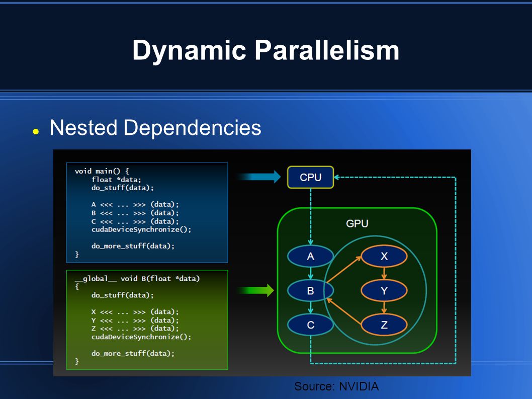Click cudaDeviceSynchronize() in blue code box

[x=141, y=229]
